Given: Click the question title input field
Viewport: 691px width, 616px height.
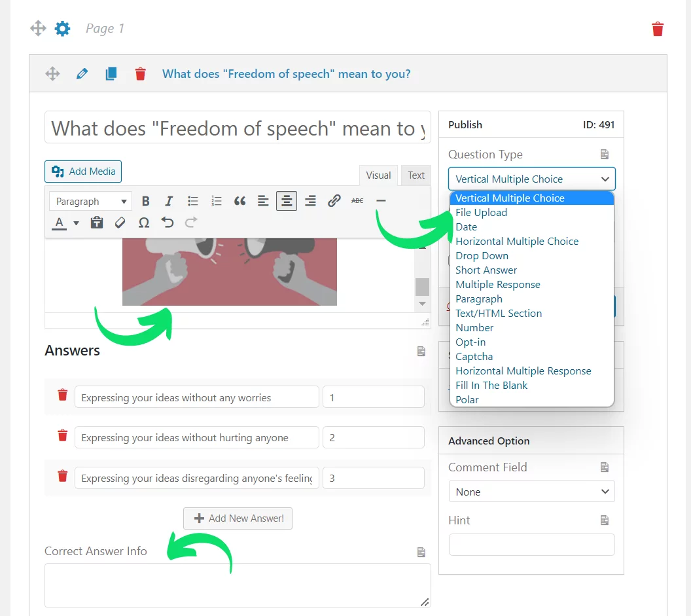Looking at the screenshot, I should point(238,128).
